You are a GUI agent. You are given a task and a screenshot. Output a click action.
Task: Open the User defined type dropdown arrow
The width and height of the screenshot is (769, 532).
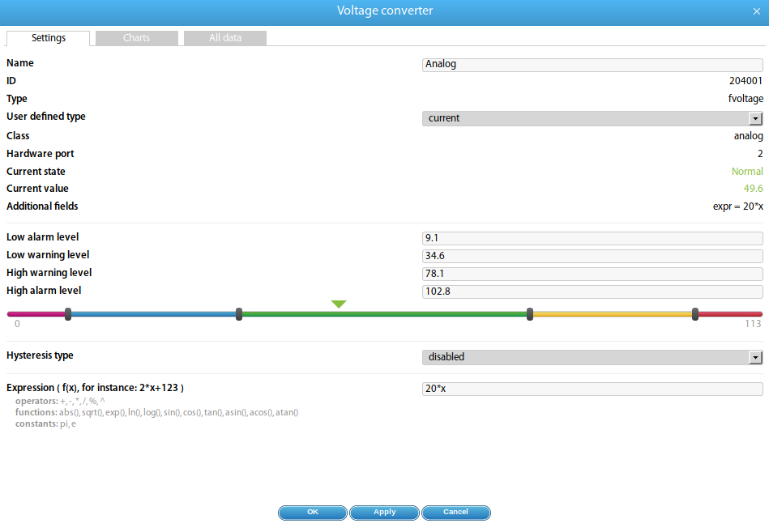[755, 118]
